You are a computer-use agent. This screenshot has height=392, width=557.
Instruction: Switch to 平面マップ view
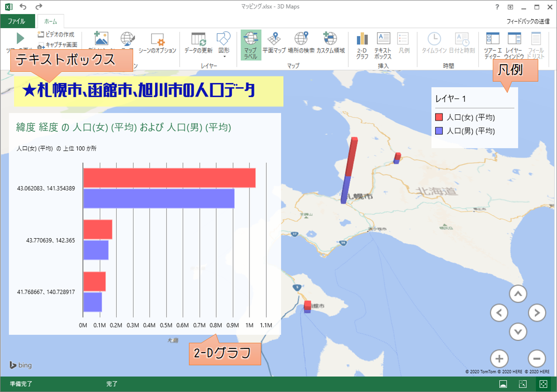point(274,43)
